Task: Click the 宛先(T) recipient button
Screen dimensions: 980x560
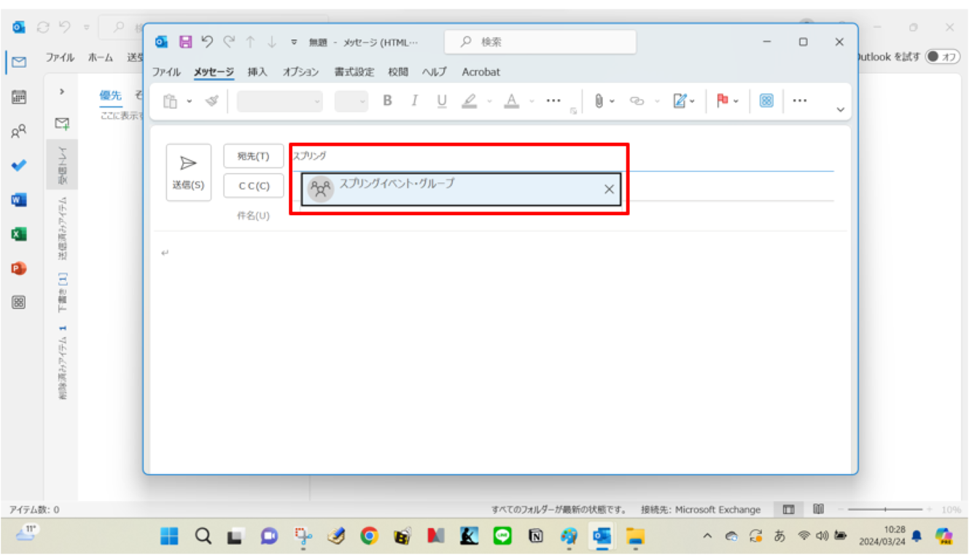Action: coord(253,156)
